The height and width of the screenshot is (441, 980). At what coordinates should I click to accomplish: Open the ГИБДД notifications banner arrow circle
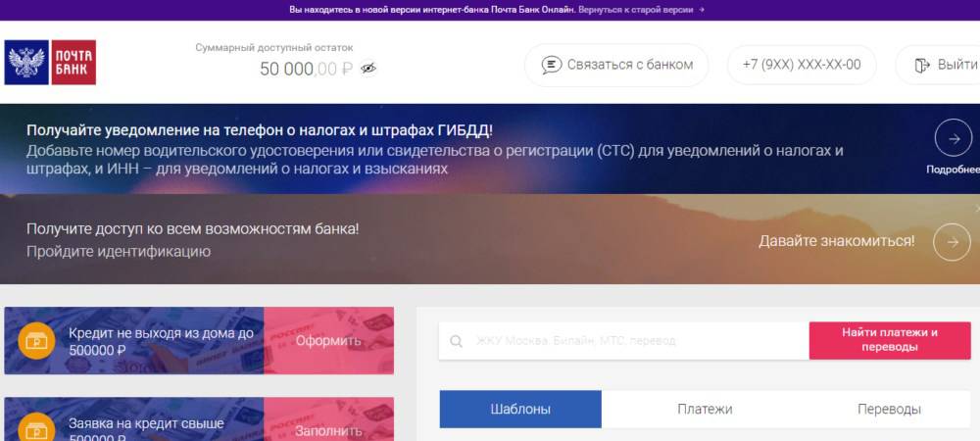point(954,138)
